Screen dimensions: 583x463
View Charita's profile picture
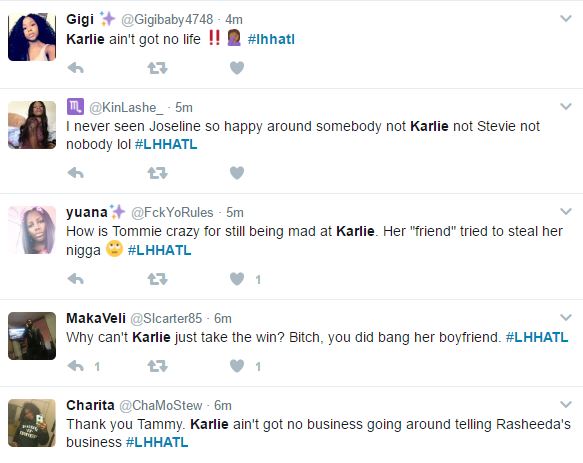[32, 423]
